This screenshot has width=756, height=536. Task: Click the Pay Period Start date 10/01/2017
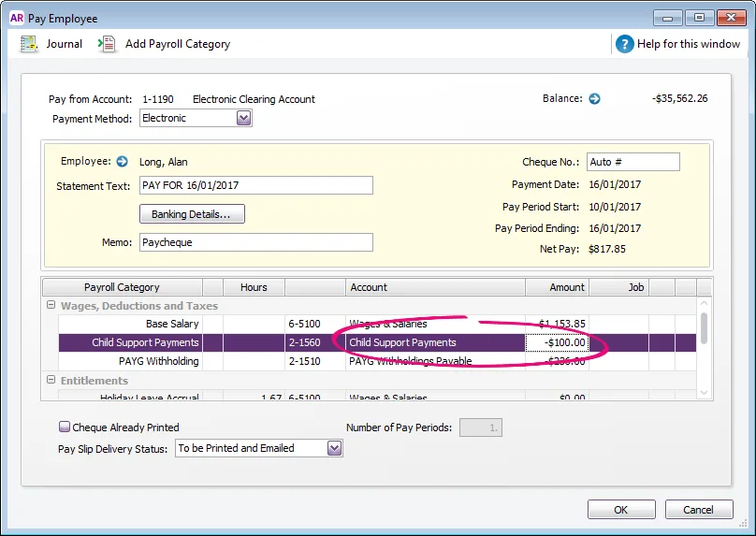(x=615, y=208)
